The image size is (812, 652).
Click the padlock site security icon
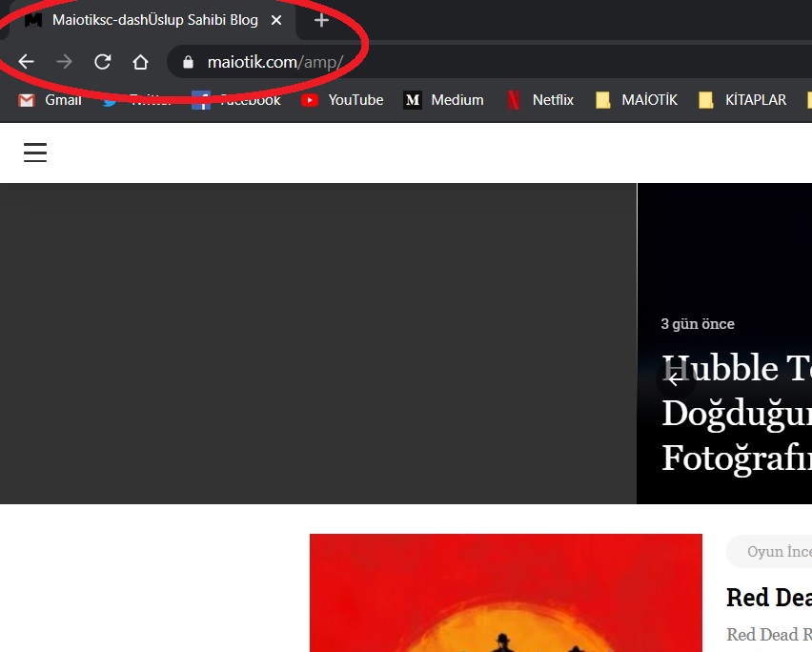pyautogui.click(x=188, y=62)
